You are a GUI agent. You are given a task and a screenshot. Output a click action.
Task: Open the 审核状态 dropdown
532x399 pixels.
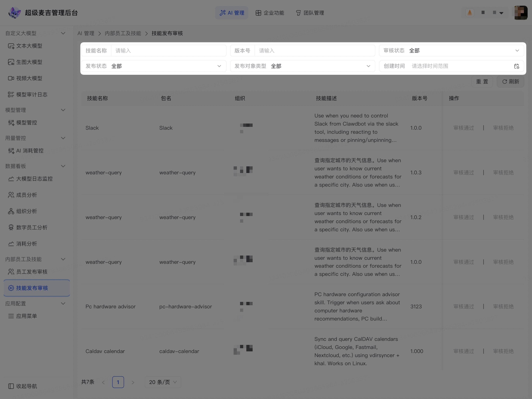pyautogui.click(x=451, y=51)
